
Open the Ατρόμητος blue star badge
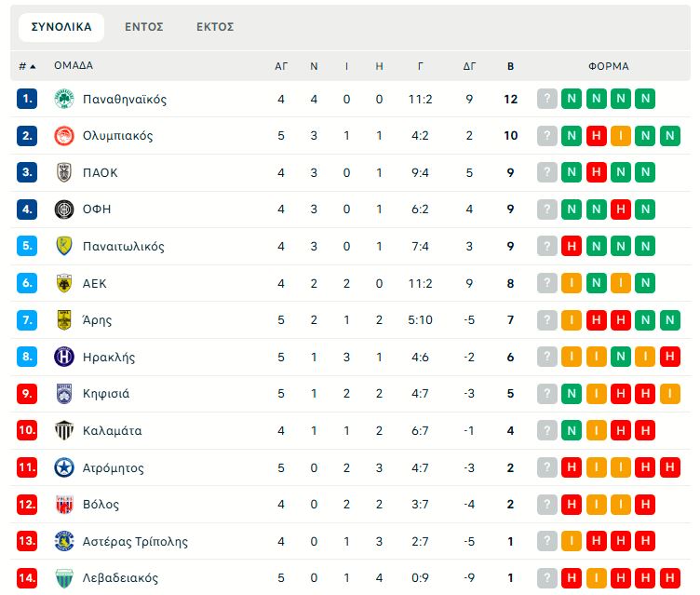coord(64,467)
